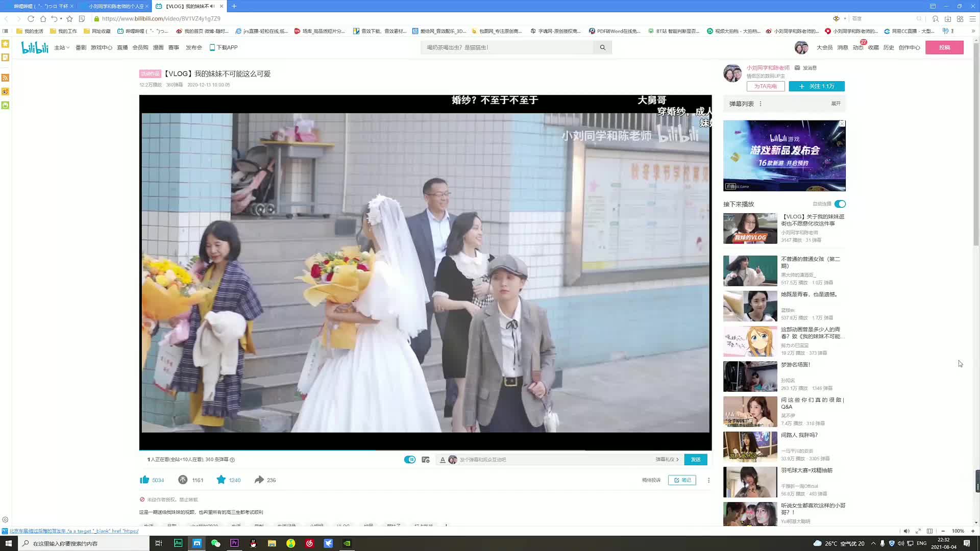This screenshot has height=551, width=980.
Task: Open 游戏中心 in top navigation
Action: 102,47
